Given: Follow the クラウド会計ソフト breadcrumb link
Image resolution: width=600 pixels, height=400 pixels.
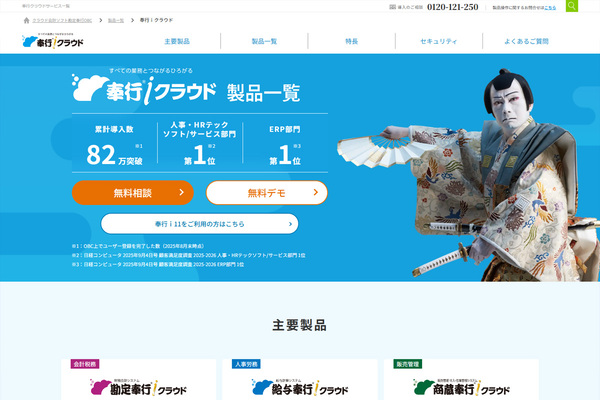Looking at the screenshot, I should coord(62,20).
